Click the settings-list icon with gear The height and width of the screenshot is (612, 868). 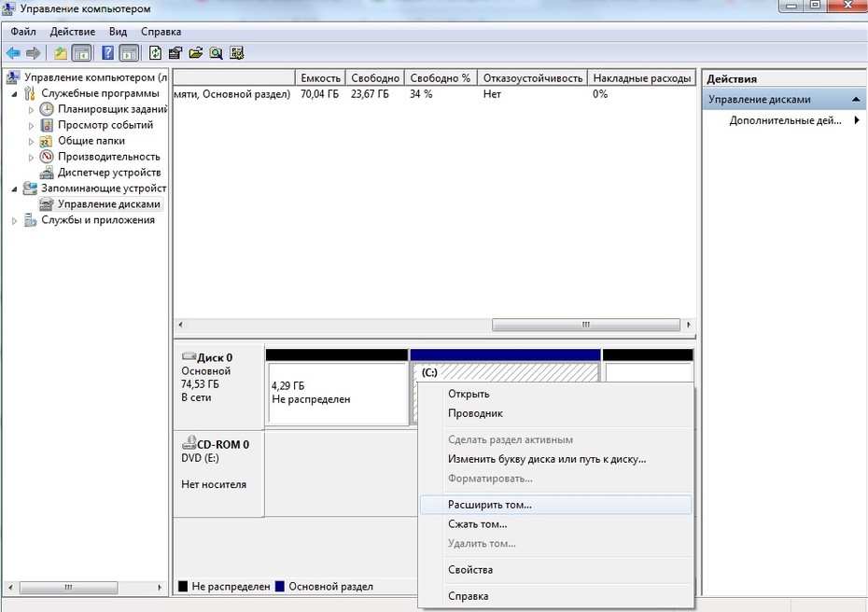click(x=237, y=53)
